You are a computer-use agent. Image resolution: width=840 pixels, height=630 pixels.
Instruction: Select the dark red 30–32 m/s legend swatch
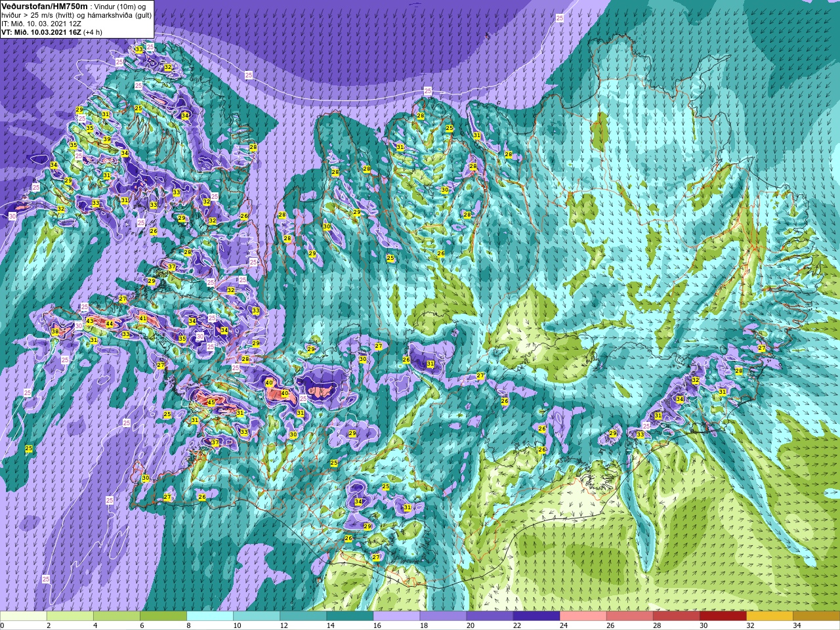tap(723, 616)
